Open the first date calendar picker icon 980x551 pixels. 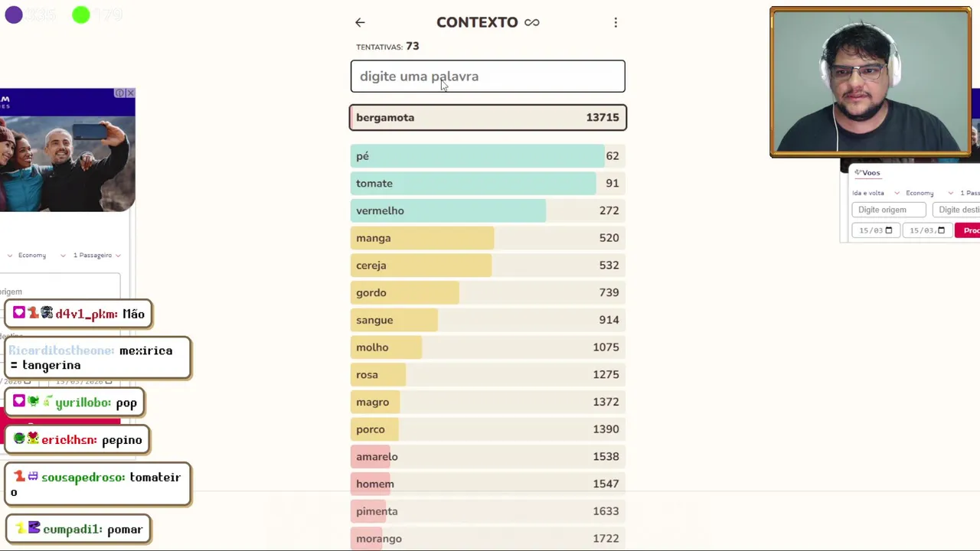[x=888, y=230]
